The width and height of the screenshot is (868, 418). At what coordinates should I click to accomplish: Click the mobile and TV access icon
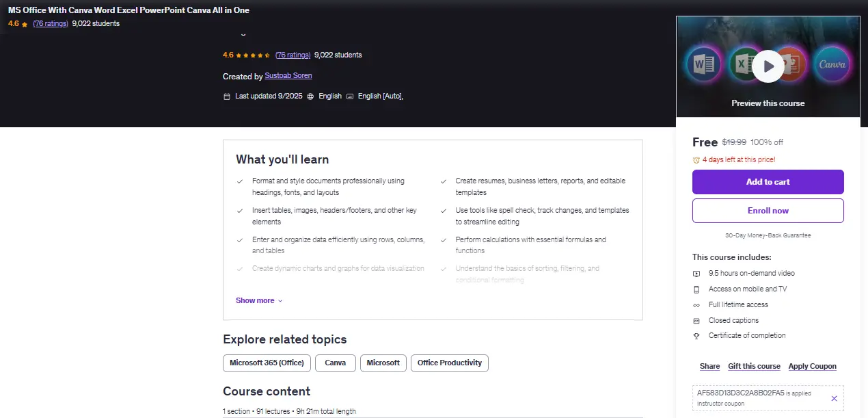pyautogui.click(x=696, y=289)
